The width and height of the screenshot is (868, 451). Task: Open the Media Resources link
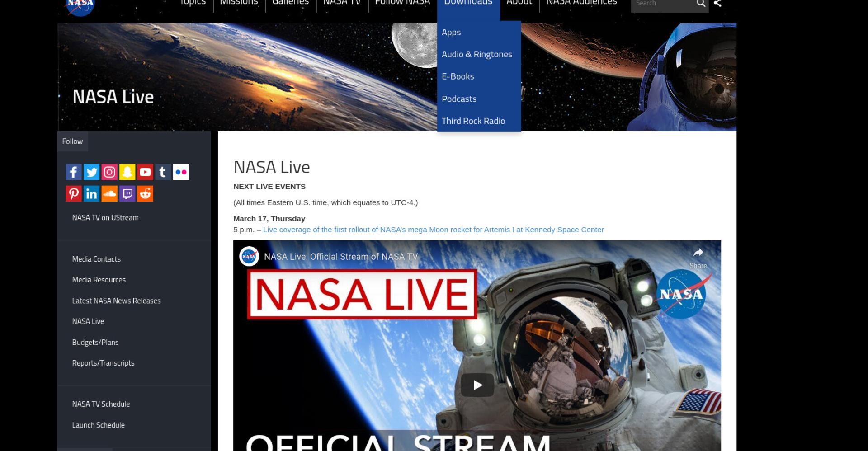99,280
